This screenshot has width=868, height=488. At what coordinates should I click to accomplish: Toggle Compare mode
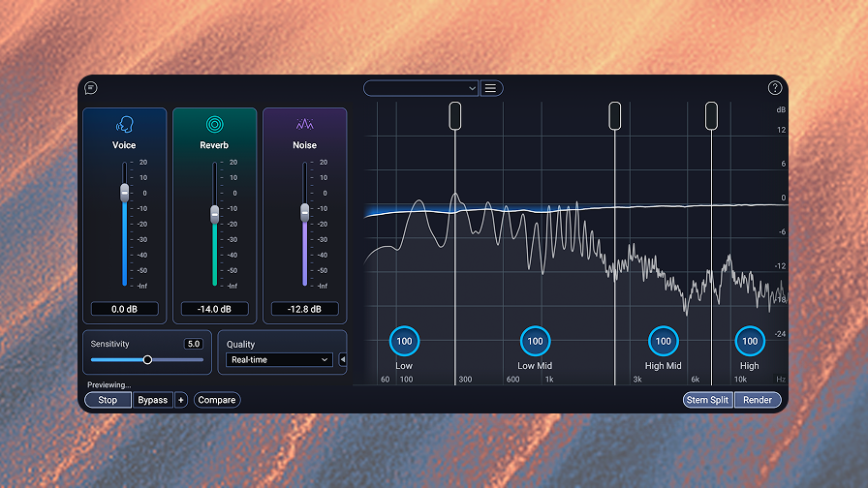click(216, 400)
